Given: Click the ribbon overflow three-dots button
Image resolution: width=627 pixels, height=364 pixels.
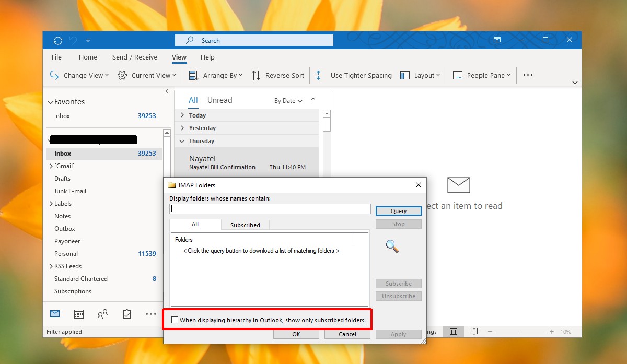Looking at the screenshot, I should coord(528,75).
